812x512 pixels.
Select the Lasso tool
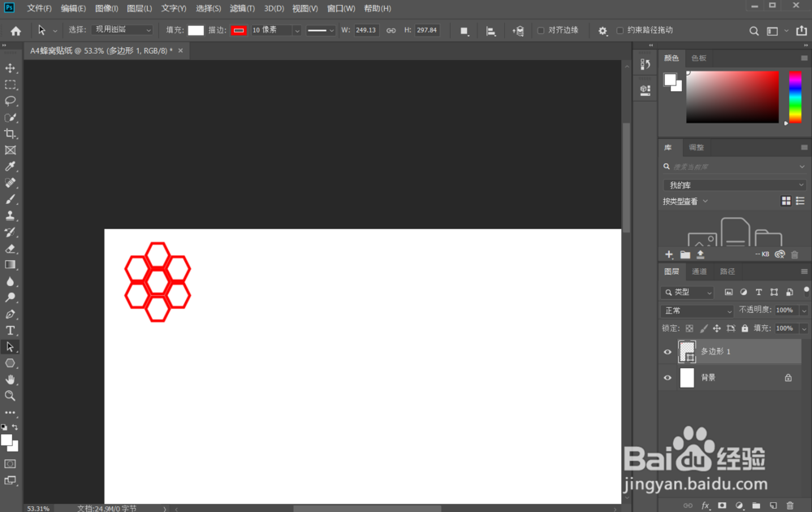(11, 101)
